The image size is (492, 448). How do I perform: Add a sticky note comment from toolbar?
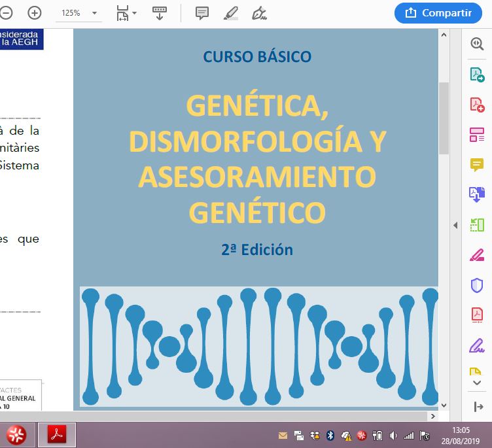click(x=202, y=13)
